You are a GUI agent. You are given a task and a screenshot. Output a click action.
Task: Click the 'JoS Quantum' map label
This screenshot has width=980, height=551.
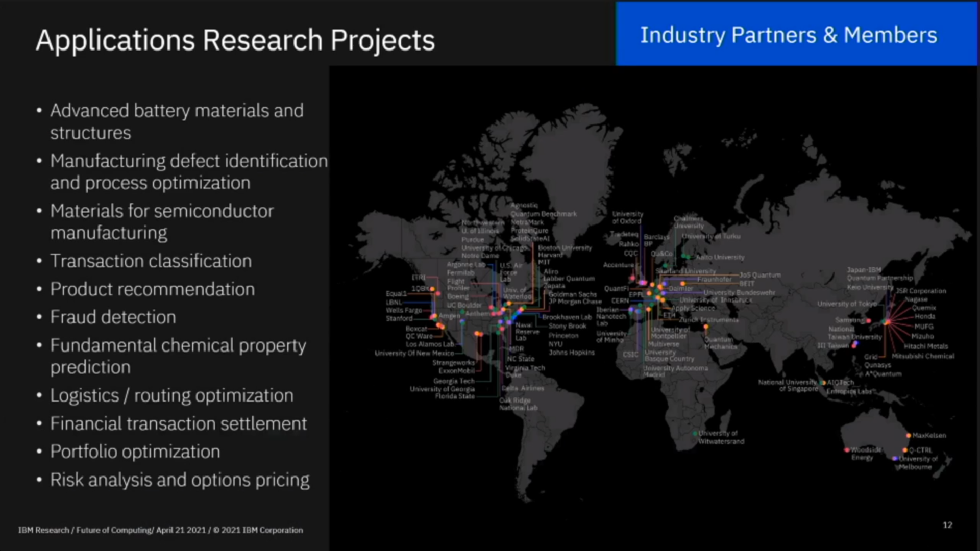coord(760,274)
